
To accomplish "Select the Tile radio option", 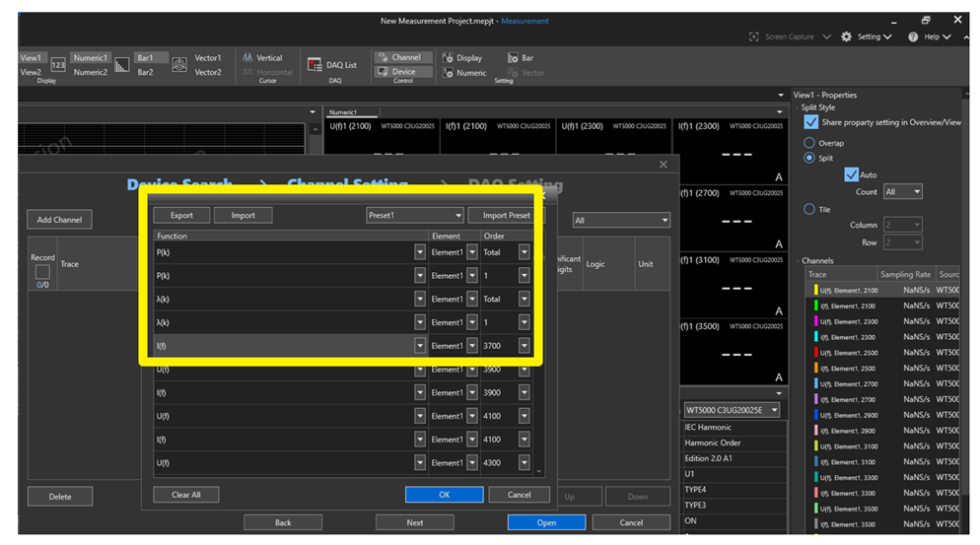I will pyautogui.click(x=809, y=209).
